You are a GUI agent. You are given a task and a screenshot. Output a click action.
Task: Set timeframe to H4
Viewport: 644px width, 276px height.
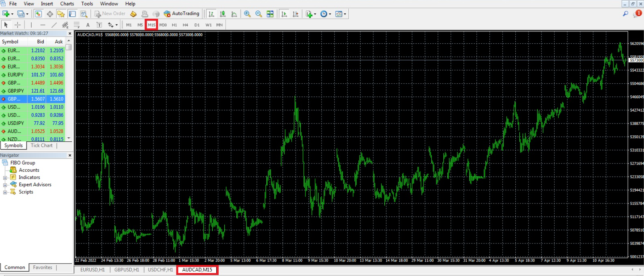click(x=185, y=25)
